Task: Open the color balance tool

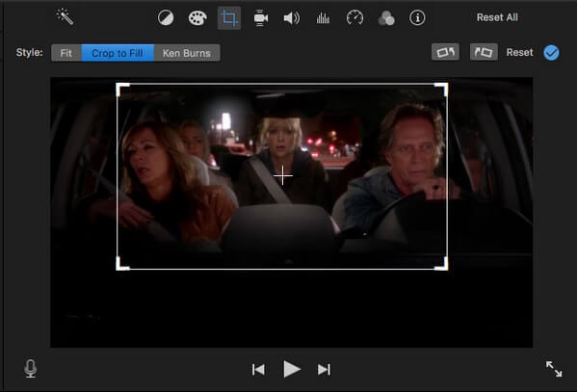Action: click(x=166, y=17)
